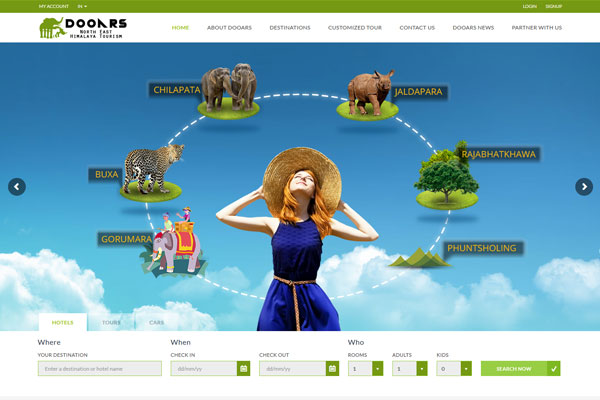
Task: Click the checkmark on Search Now
Action: (554, 369)
